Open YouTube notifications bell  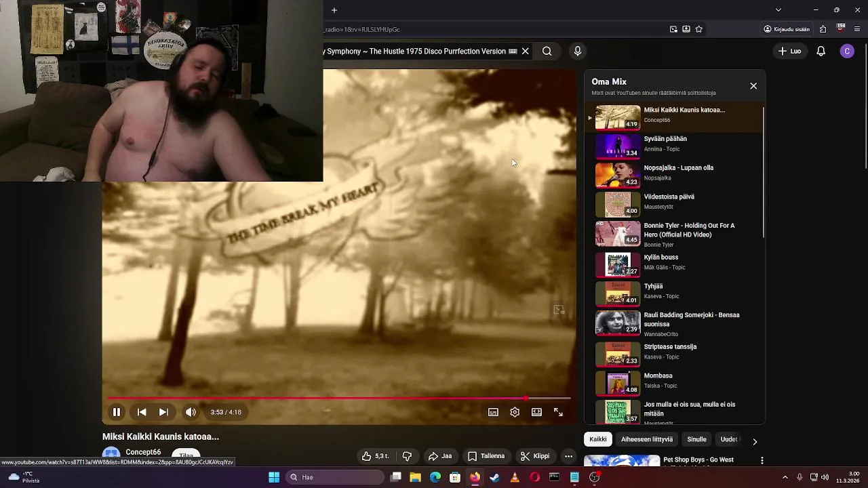[821, 51]
